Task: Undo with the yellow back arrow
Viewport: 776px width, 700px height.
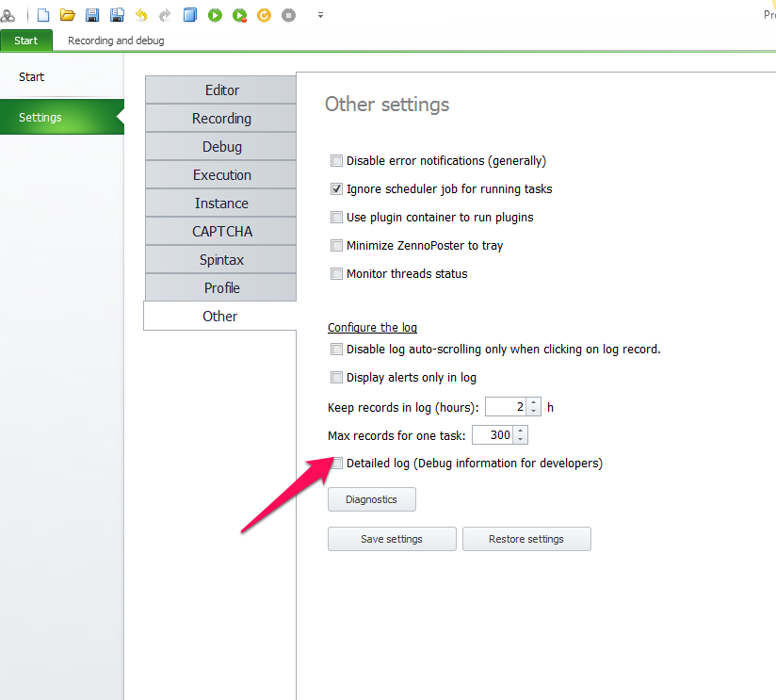Action: tap(141, 15)
